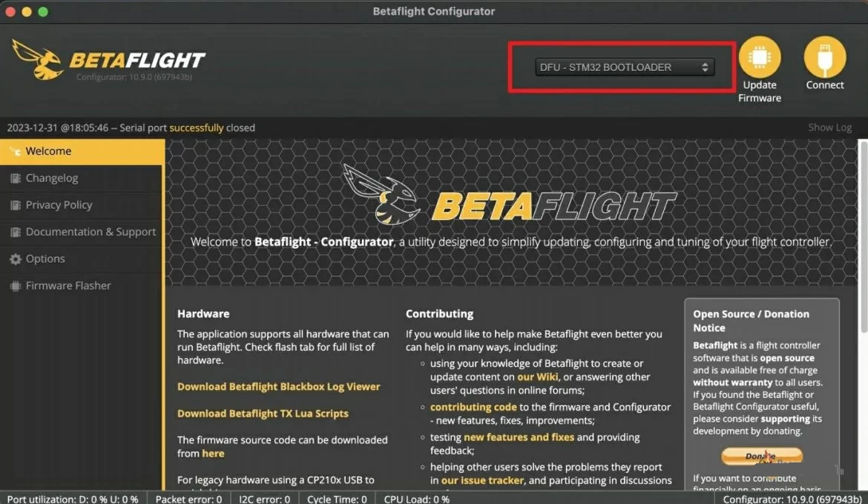Click the Show Log link

(x=829, y=127)
